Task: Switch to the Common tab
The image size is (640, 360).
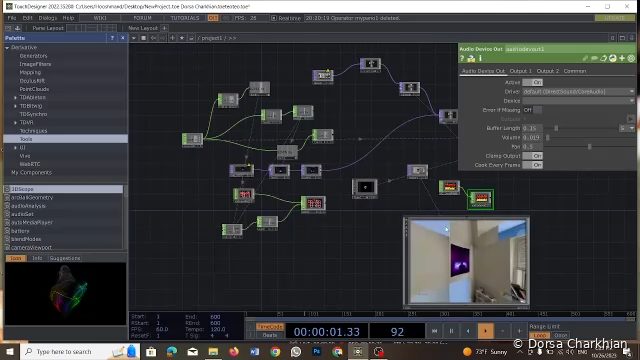Action: tap(575, 71)
